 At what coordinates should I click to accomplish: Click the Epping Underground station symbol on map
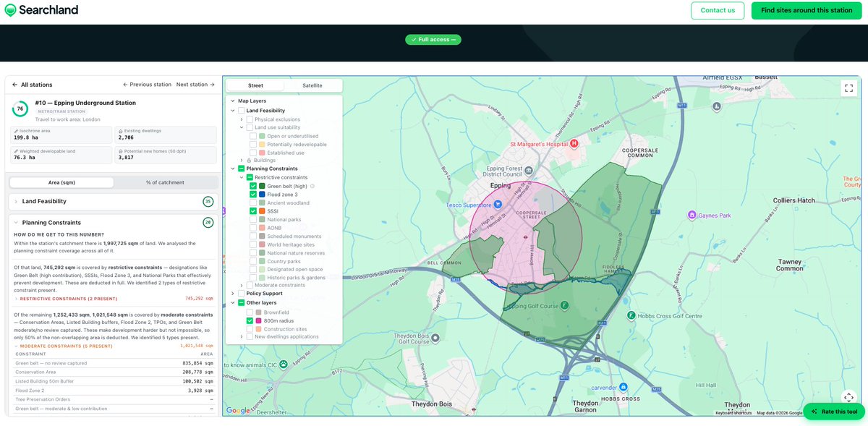(525, 236)
